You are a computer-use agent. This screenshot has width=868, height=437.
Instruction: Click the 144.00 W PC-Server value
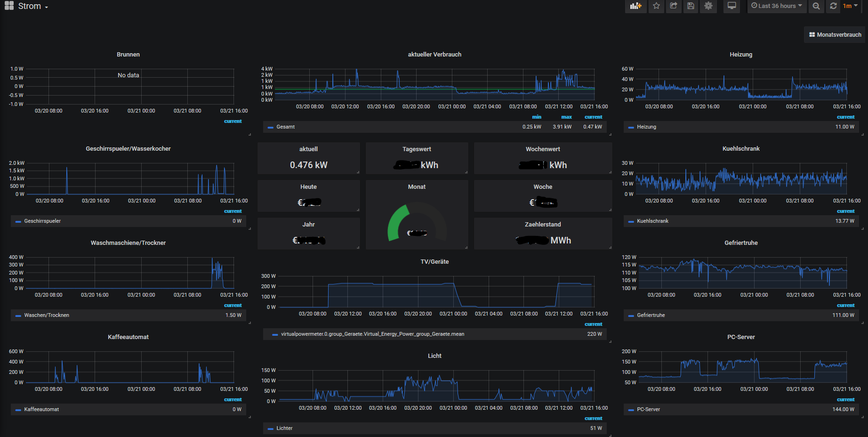click(843, 409)
